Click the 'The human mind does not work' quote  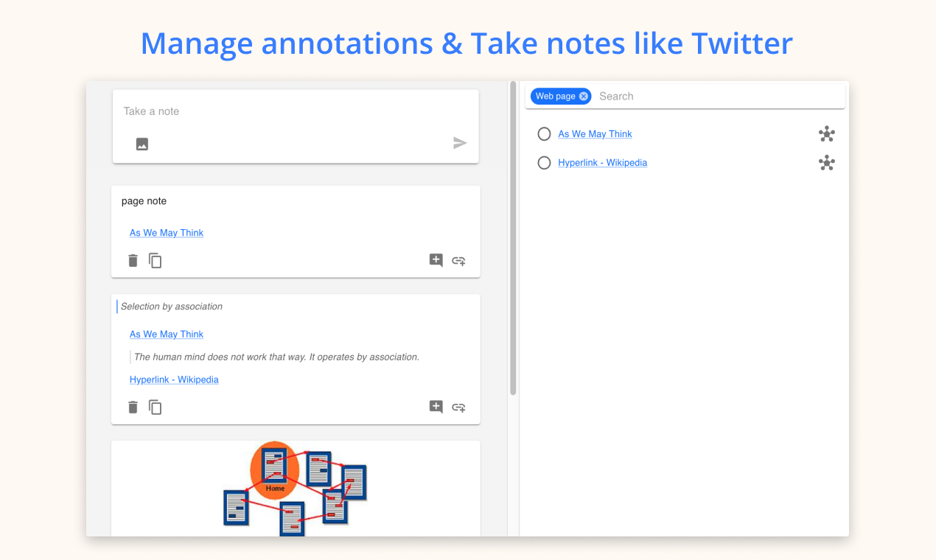[276, 357]
